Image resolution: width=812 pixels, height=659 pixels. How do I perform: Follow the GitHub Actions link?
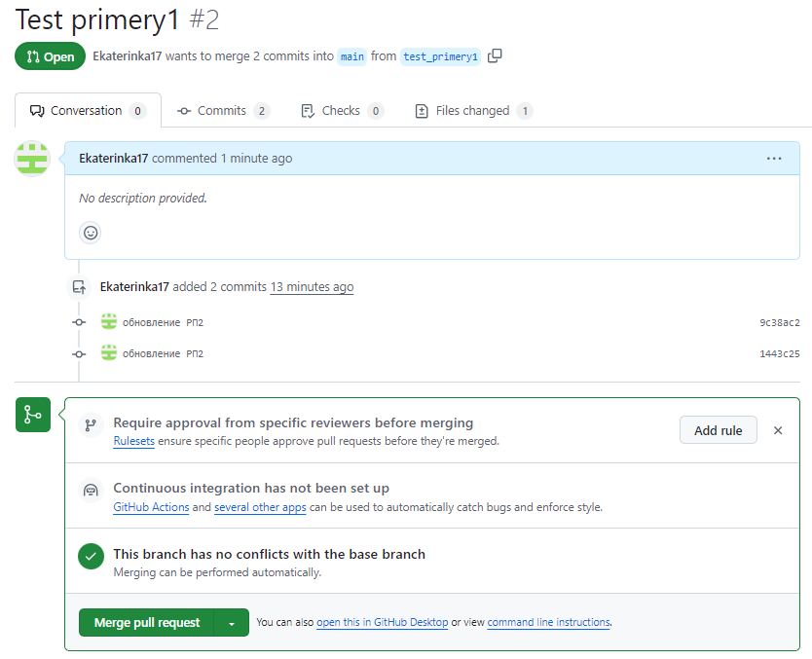click(x=151, y=507)
